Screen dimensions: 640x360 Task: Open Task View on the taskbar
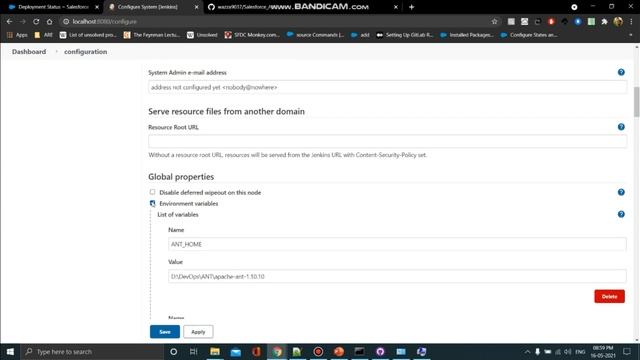[x=193, y=351]
